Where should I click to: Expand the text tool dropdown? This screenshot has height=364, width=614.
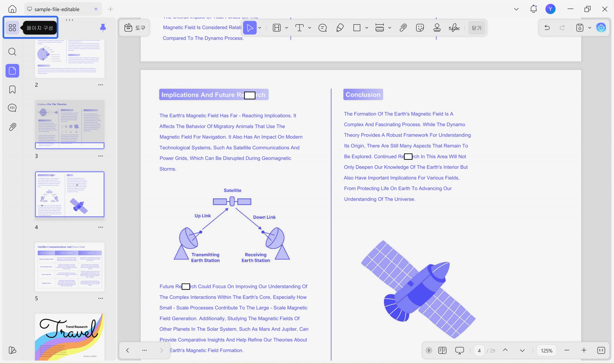[310, 28]
